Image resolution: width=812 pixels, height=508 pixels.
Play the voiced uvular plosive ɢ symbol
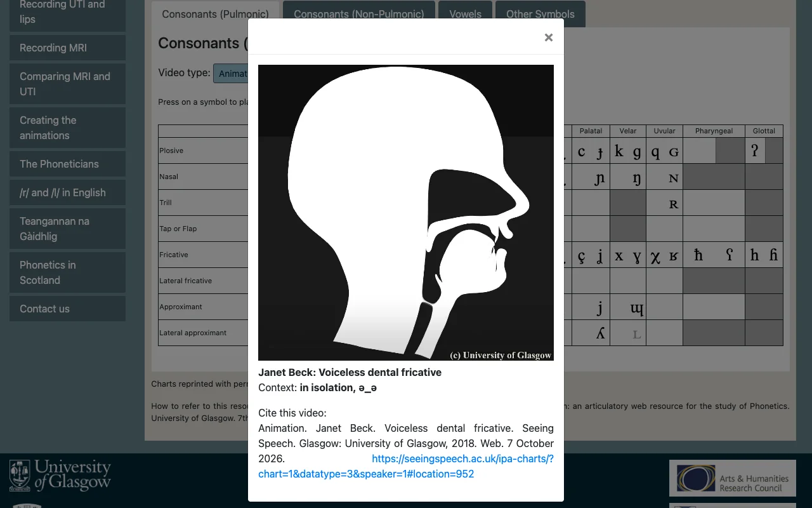pos(674,152)
